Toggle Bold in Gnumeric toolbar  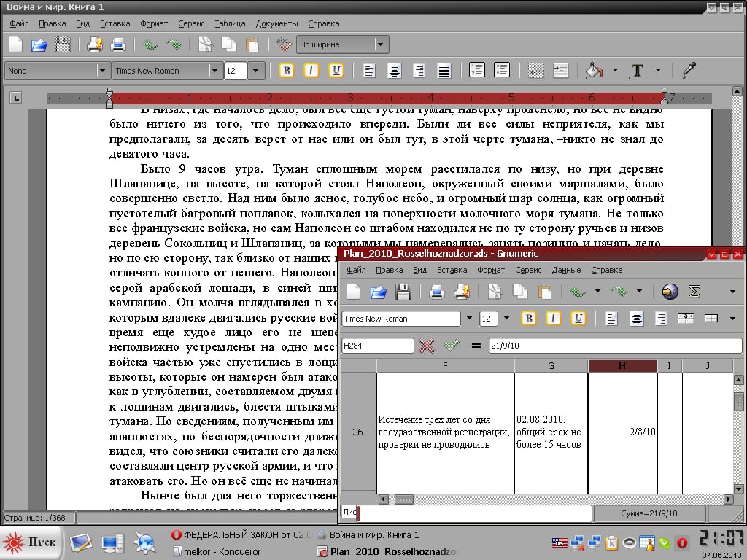click(x=528, y=318)
